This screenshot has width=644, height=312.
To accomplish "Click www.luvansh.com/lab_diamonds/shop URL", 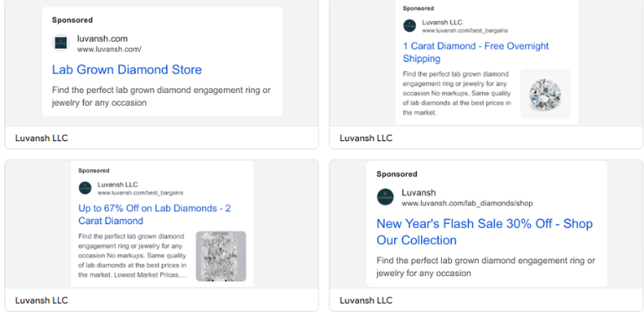I will point(467,203).
